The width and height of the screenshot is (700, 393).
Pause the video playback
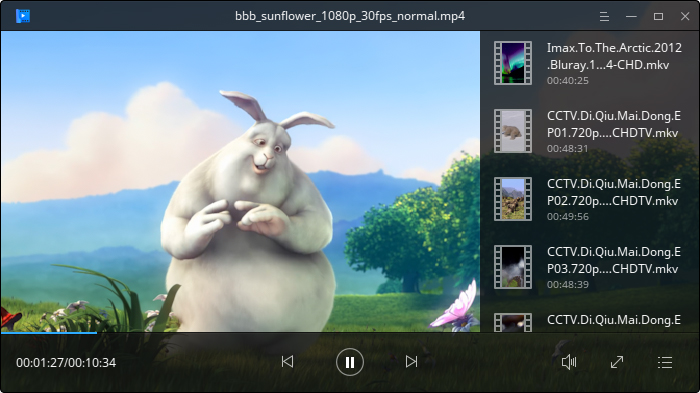click(350, 362)
